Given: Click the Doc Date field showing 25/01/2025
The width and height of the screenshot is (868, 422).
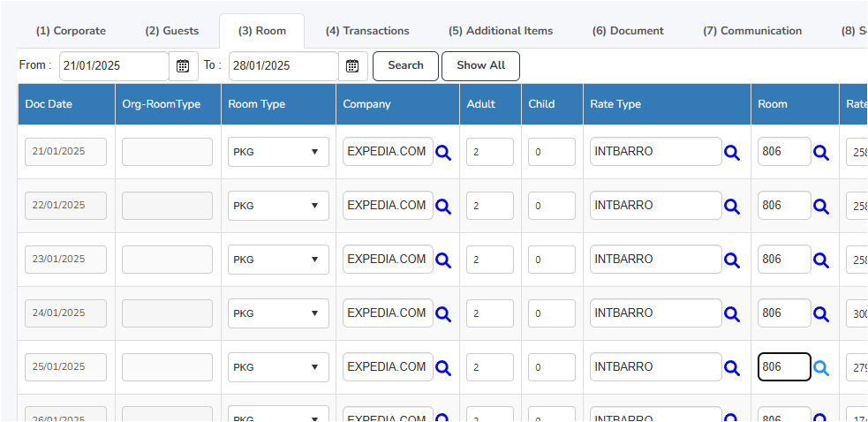Looking at the screenshot, I should 66,367.
